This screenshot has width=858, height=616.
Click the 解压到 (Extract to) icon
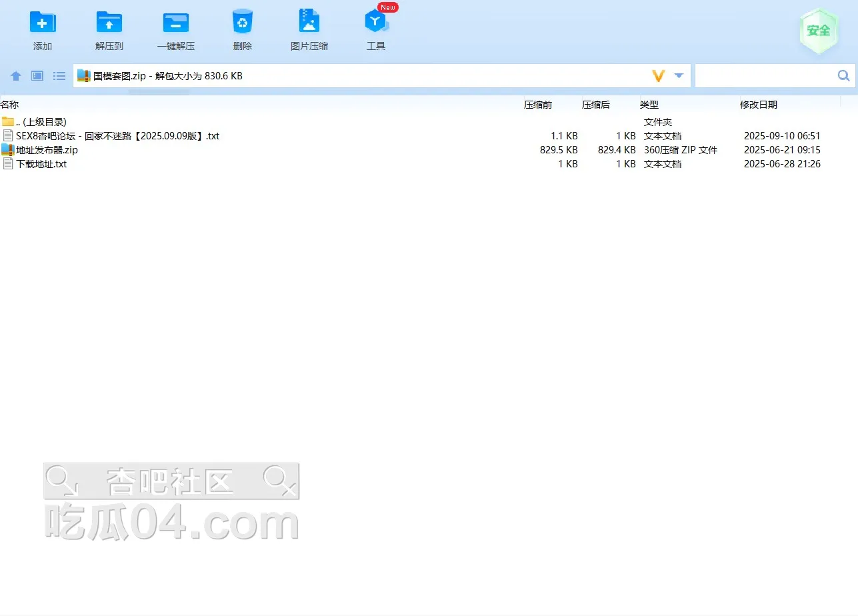[109, 23]
